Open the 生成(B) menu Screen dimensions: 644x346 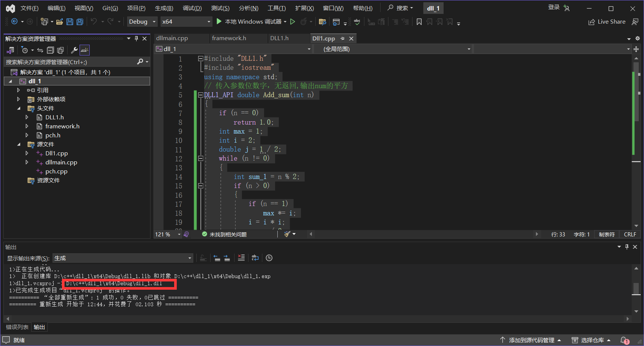point(164,8)
